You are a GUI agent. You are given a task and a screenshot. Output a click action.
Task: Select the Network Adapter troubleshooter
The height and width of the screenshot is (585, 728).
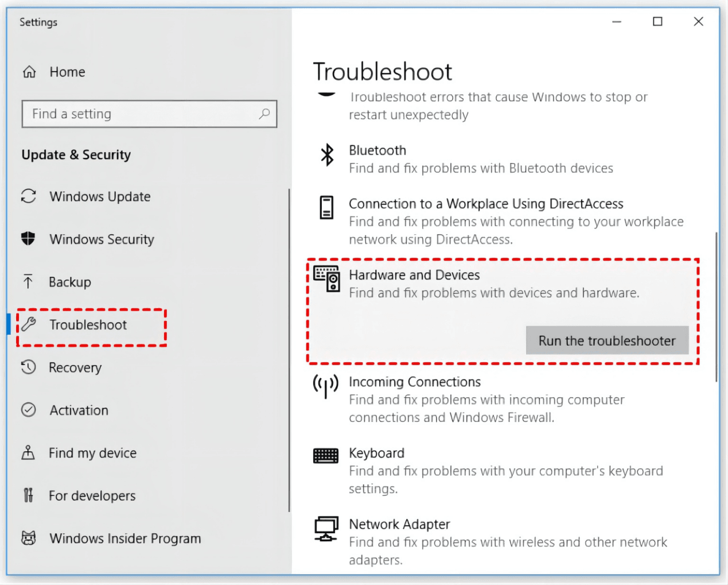pos(399,524)
